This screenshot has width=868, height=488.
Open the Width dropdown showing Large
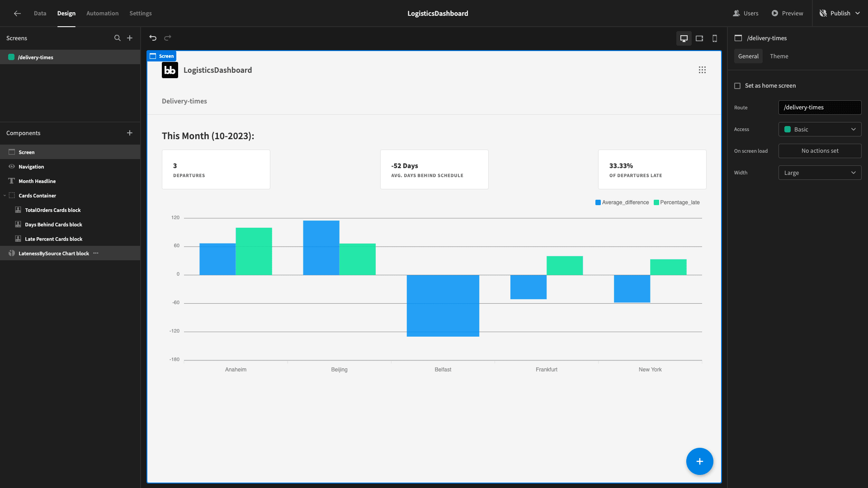[820, 173]
